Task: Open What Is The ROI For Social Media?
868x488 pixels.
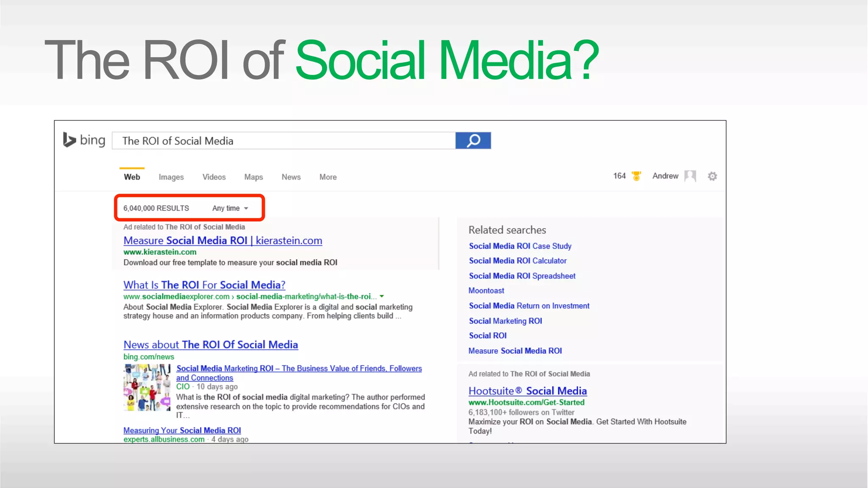Action: point(204,285)
